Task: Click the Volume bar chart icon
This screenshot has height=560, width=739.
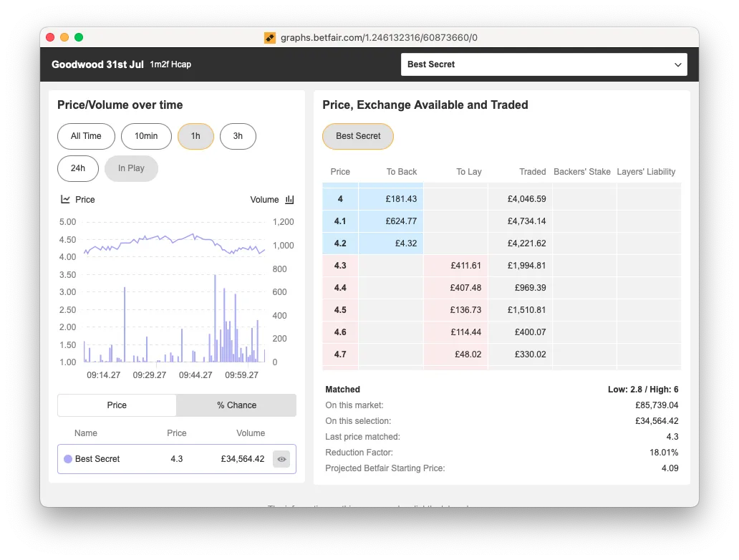Action: click(x=289, y=199)
